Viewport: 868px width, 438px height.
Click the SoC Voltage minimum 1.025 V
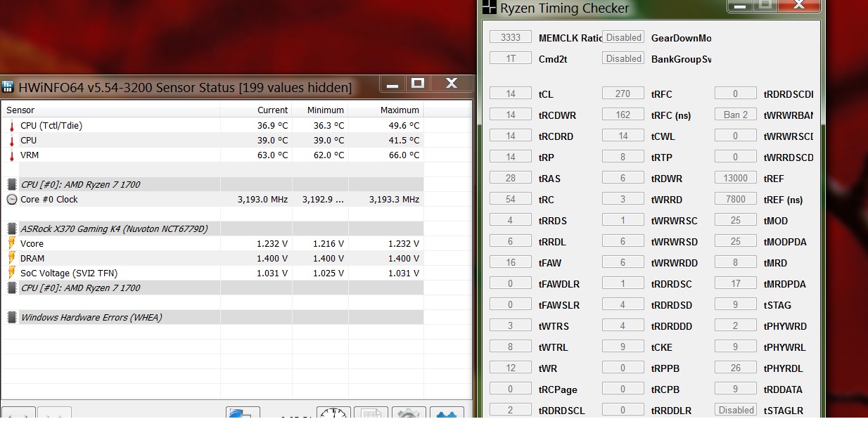tap(328, 273)
